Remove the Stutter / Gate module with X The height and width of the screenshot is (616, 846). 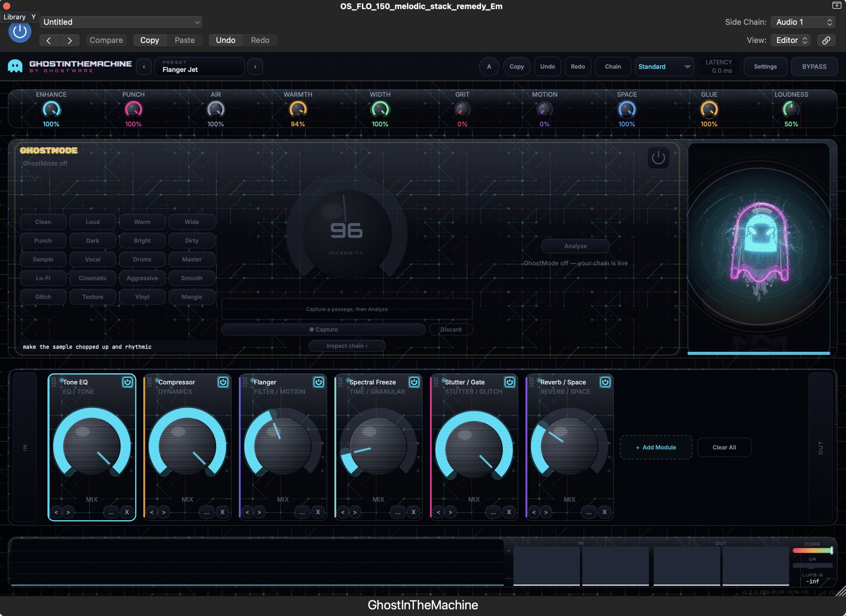509,512
